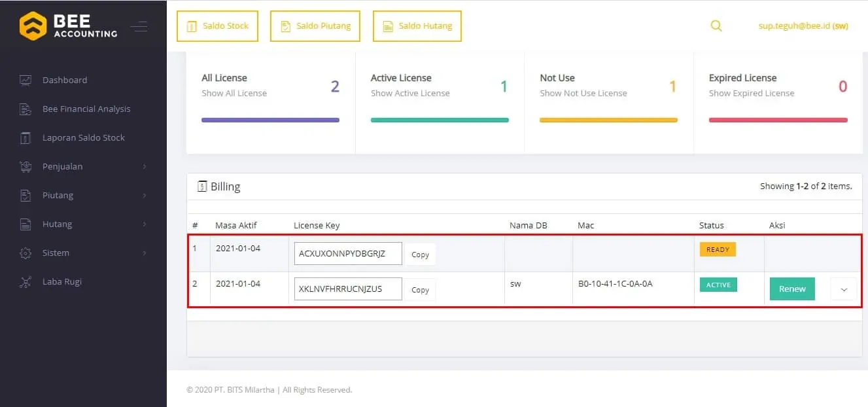This screenshot has width=868, height=407.
Task: Renew the active sw license
Action: [792, 289]
